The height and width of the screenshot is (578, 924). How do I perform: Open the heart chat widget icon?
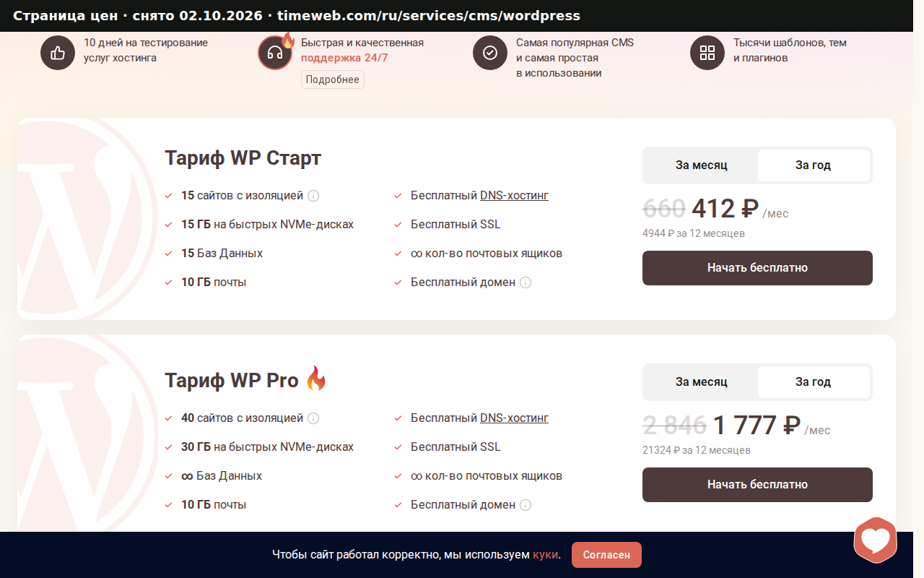pyautogui.click(x=875, y=540)
